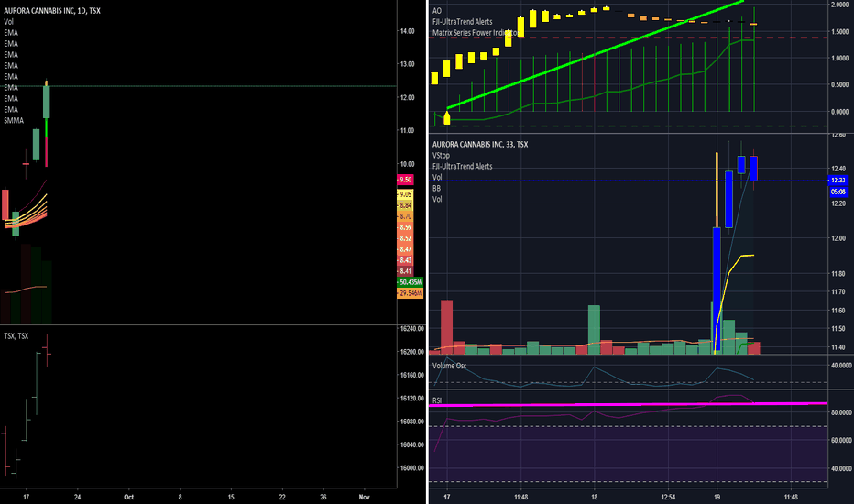The height and width of the screenshot is (504, 854).
Task: Click the 12.40 price axis label
Action: click(838, 169)
